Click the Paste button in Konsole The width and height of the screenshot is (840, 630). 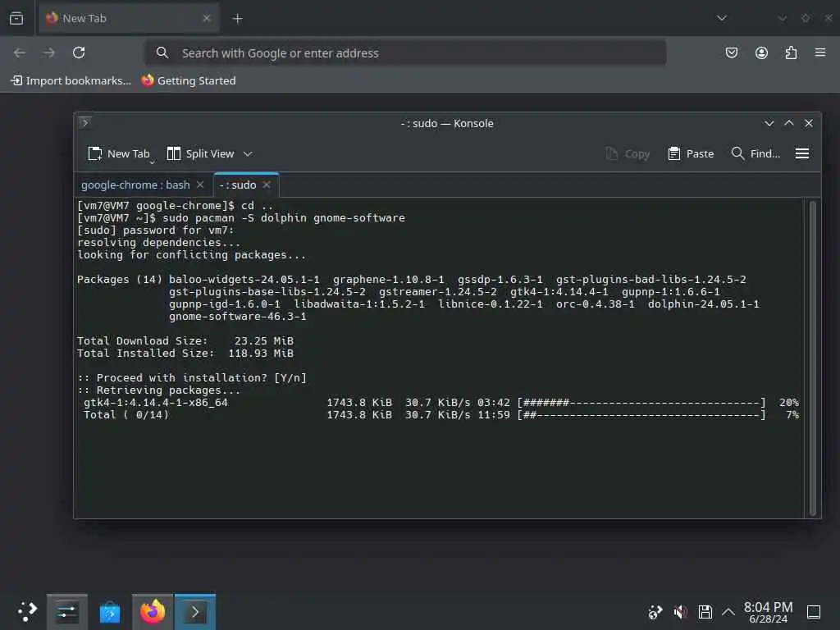pos(691,153)
